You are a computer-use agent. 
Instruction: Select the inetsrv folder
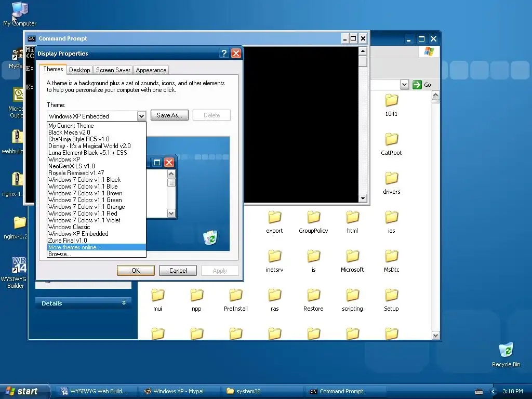pyautogui.click(x=274, y=261)
